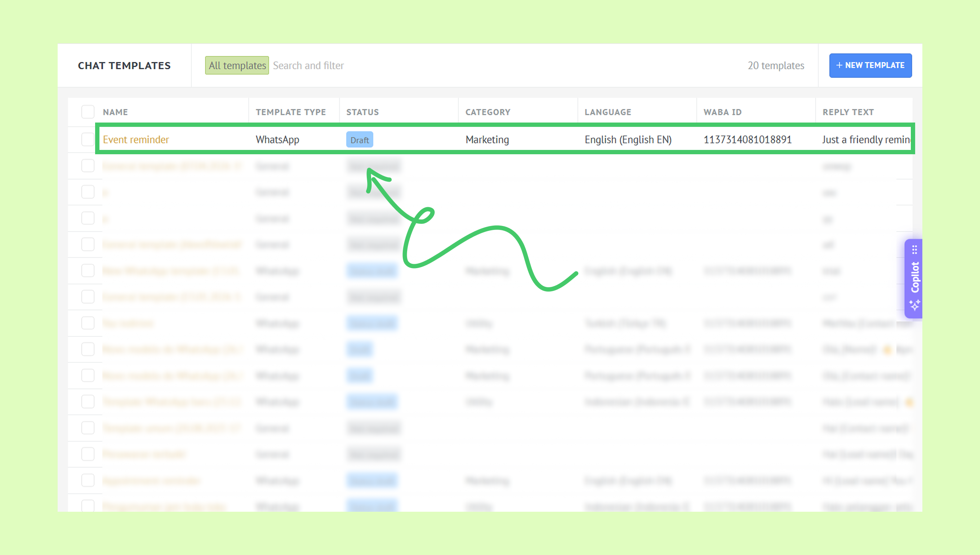This screenshot has height=555, width=980.
Task: Click the Reply Text column header
Action: tap(848, 112)
